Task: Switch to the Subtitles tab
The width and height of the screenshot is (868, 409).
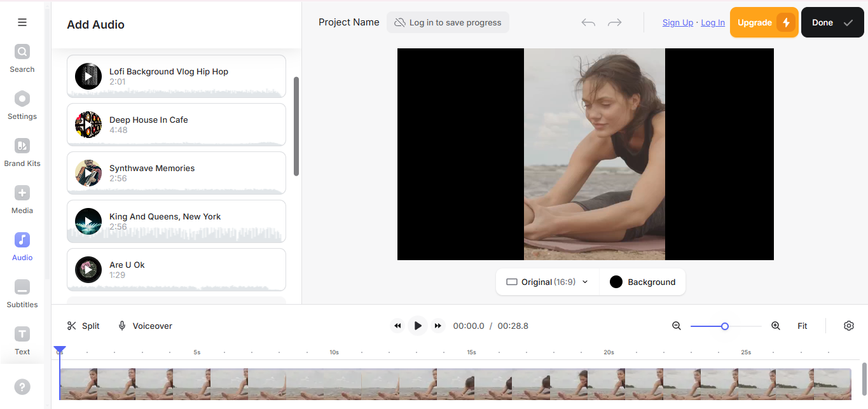Action: pyautogui.click(x=22, y=293)
